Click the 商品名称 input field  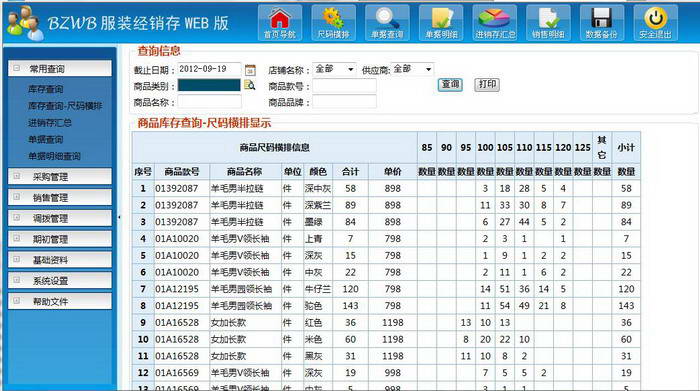pyautogui.click(x=209, y=102)
